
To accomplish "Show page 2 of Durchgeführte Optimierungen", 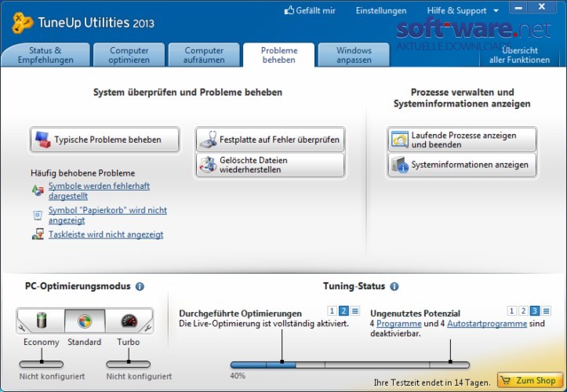I will click(343, 310).
